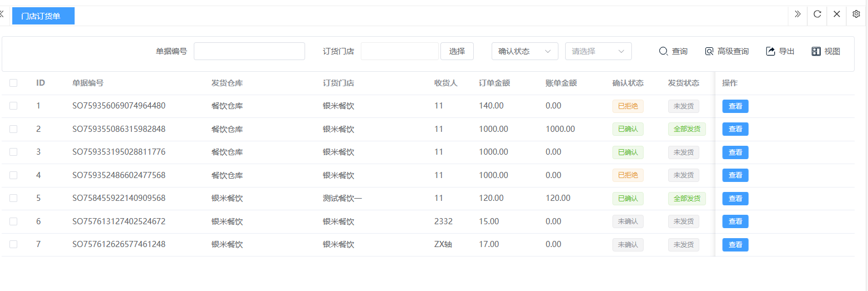Screen dimensions: 868x291
Task: Refresh the current tab page
Action: pyautogui.click(x=817, y=14)
